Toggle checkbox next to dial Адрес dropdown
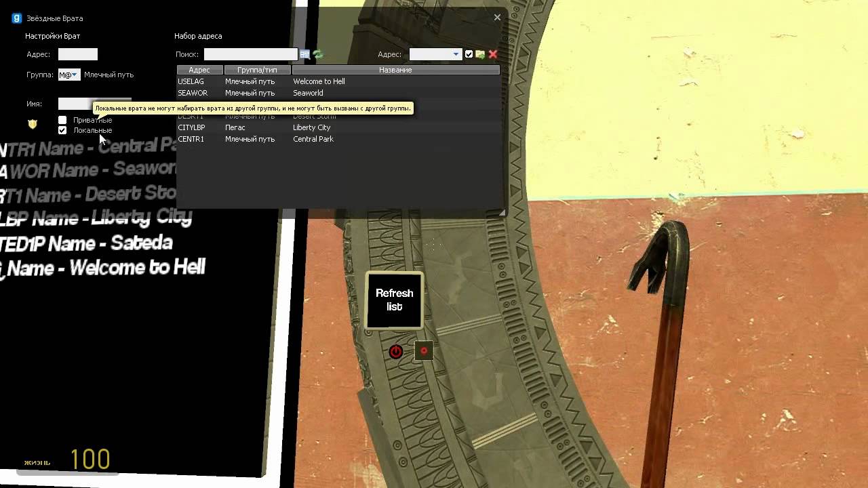 (469, 54)
